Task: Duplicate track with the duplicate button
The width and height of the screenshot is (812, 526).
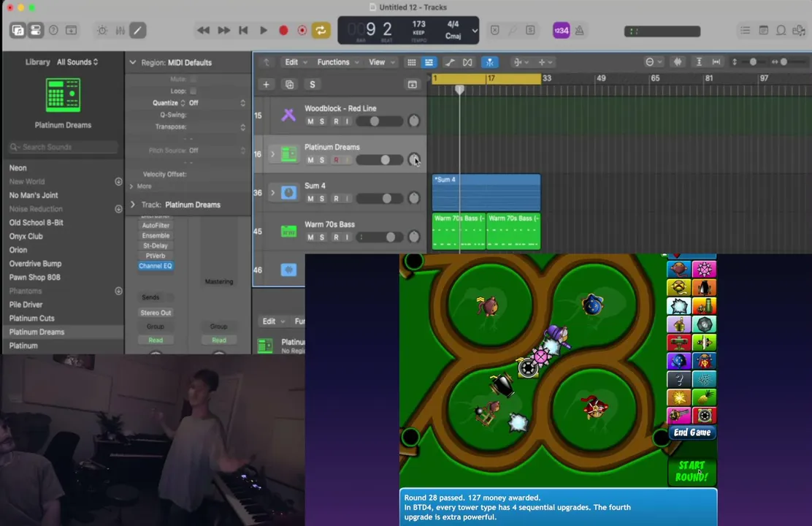Action: point(289,85)
